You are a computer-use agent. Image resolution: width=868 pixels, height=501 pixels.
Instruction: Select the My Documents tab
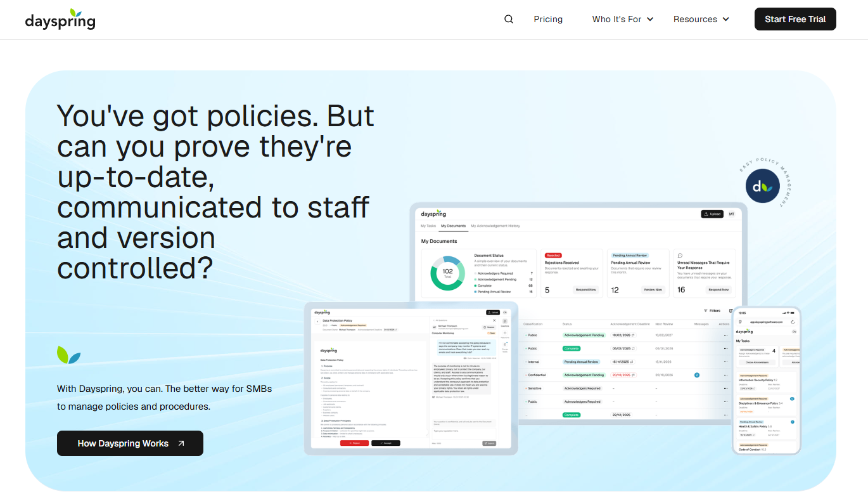pos(453,226)
